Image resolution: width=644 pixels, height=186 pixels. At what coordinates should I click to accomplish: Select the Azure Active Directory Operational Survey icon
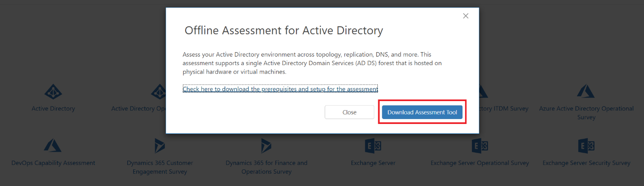point(586,92)
